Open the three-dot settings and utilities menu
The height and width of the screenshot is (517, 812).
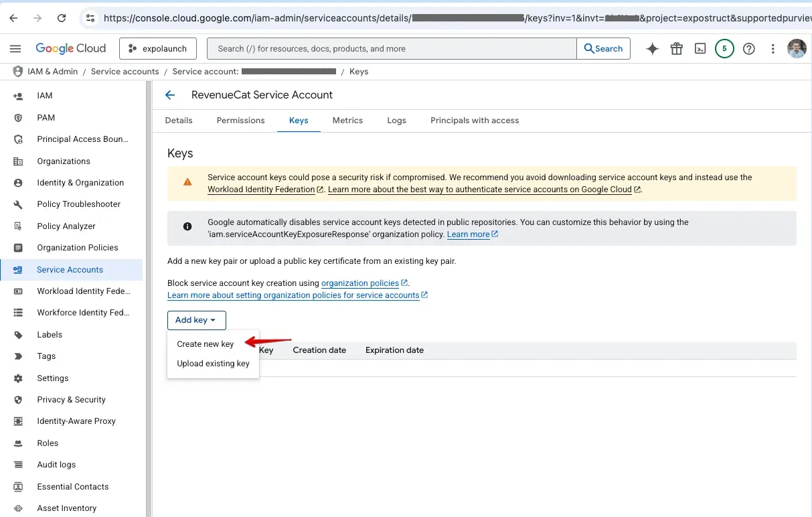(x=773, y=49)
